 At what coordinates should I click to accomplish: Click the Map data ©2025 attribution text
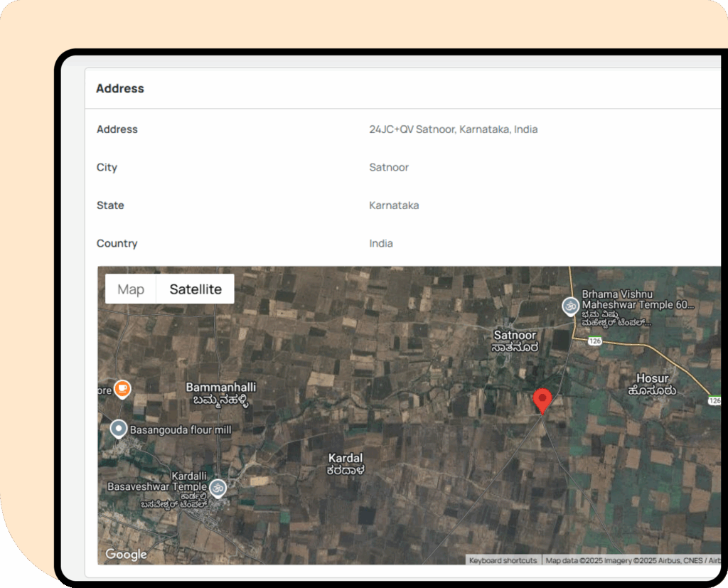[632, 560]
